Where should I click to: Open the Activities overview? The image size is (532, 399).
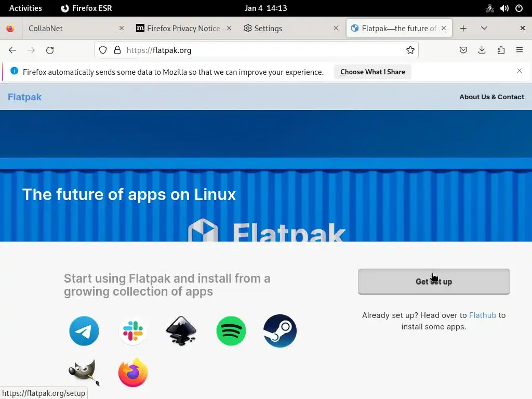(x=25, y=8)
